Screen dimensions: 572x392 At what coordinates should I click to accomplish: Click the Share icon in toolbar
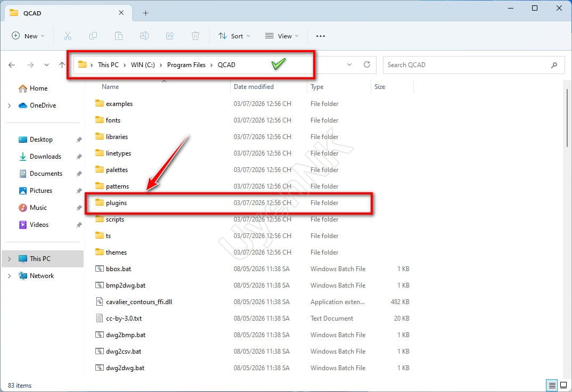170,36
